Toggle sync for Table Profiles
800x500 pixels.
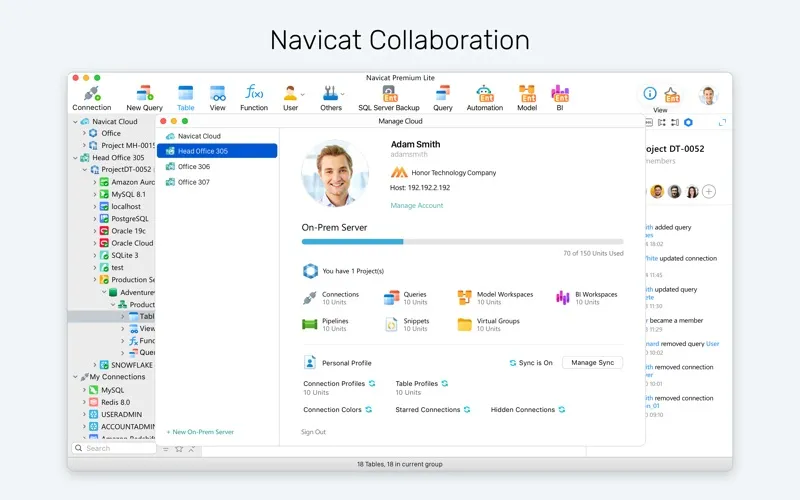tap(445, 384)
